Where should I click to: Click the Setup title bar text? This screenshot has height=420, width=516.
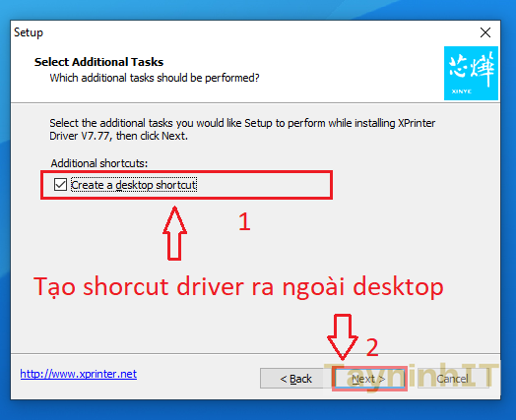[x=29, y=32]
